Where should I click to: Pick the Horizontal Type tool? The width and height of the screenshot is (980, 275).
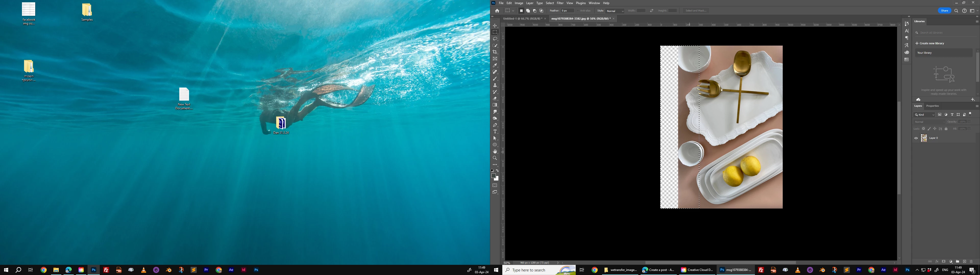coord(495,131)
